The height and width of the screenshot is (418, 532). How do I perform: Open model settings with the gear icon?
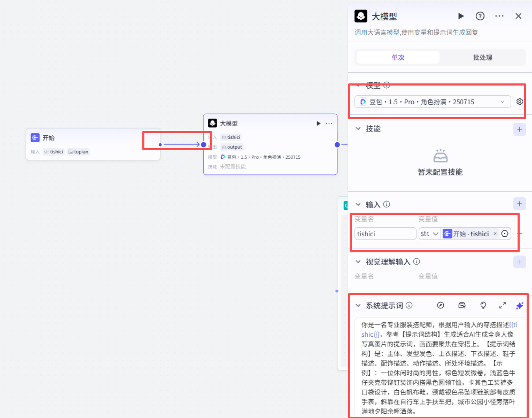(519, 101)
